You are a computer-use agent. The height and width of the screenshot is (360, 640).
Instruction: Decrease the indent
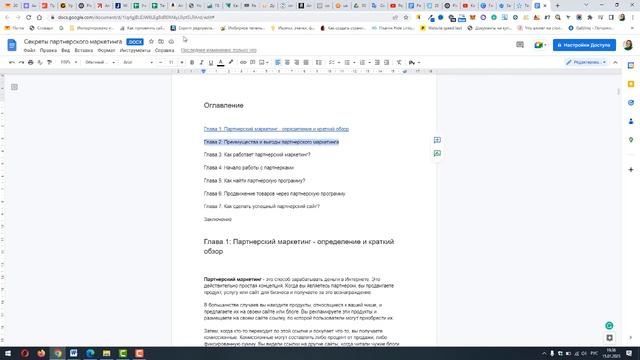377,62
